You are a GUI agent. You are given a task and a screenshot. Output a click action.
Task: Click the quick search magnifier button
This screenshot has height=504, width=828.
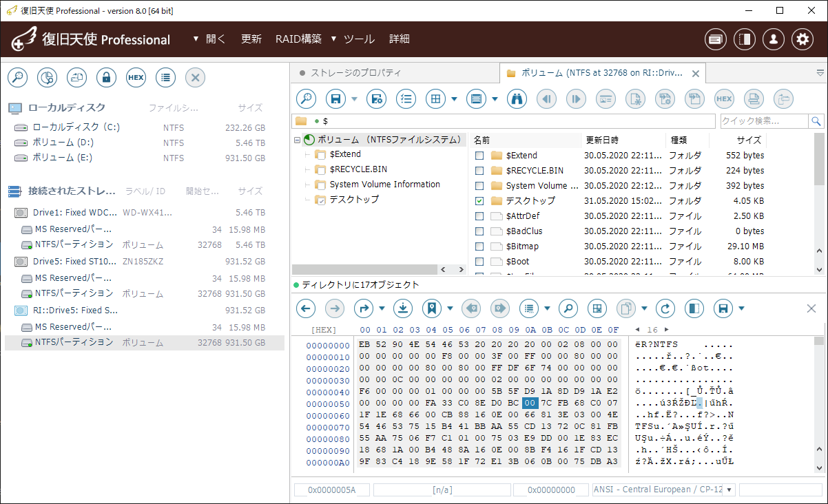[816, 121]
